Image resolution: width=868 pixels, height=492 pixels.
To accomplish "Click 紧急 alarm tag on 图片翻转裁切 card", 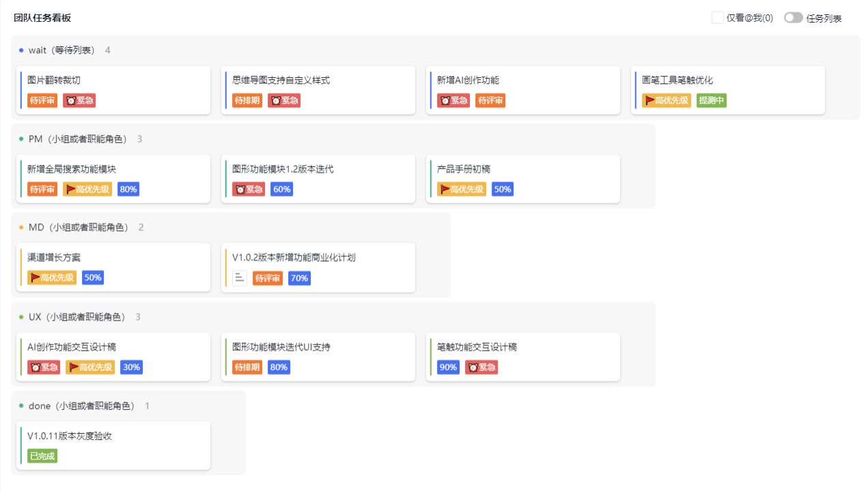I will (79, 100).
